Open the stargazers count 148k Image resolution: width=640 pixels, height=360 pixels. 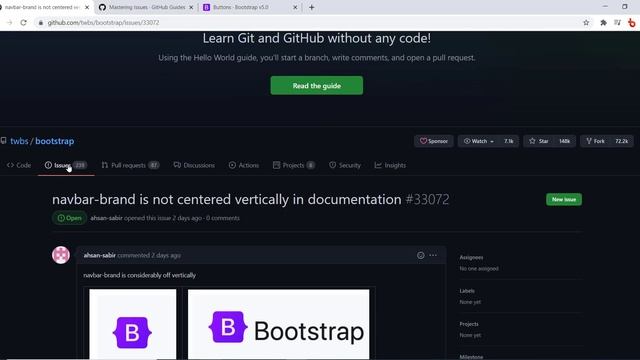click(564, 141)
